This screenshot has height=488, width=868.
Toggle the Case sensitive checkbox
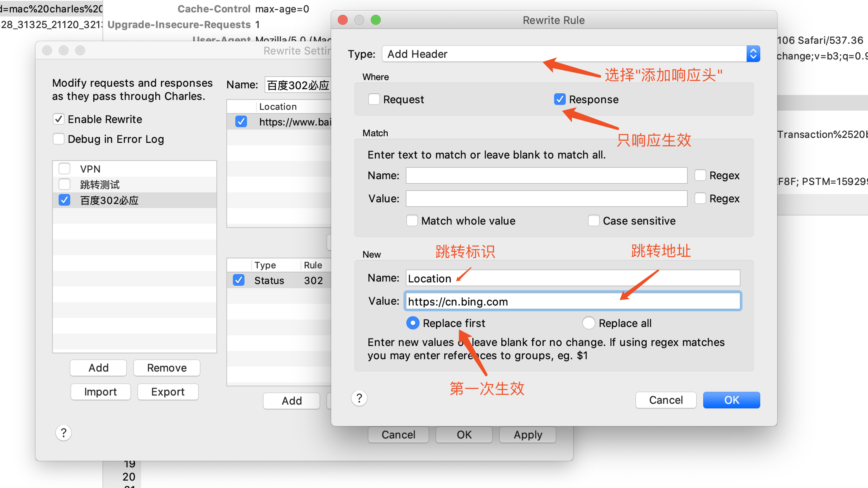click(x=594, y=221)
